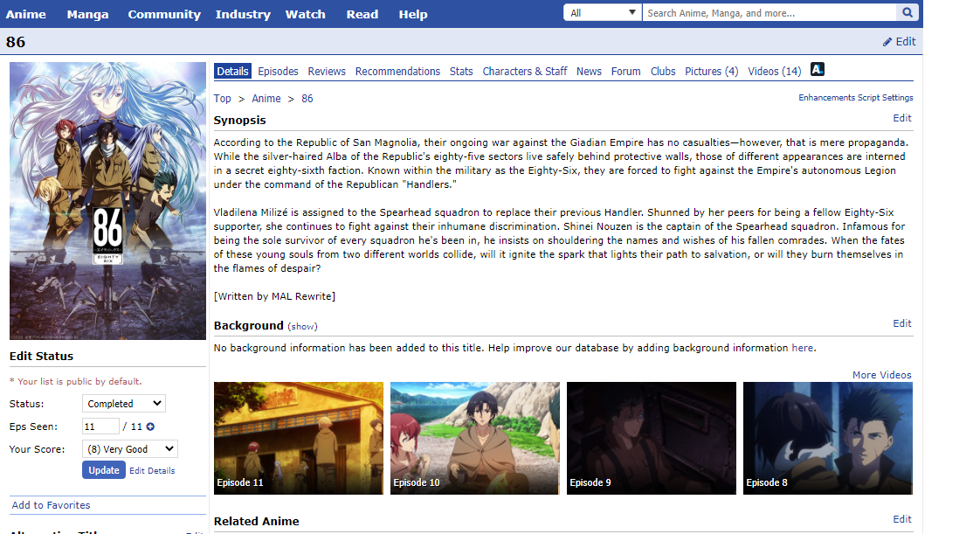Viewport: 980px width, 534px height.
Task: Click the Edit Status heading
Action: pos(41,356)
